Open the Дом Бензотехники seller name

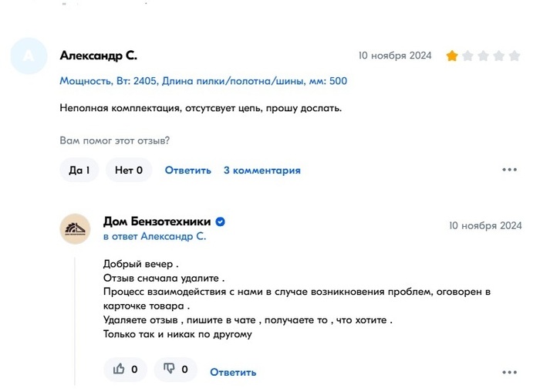157,221
